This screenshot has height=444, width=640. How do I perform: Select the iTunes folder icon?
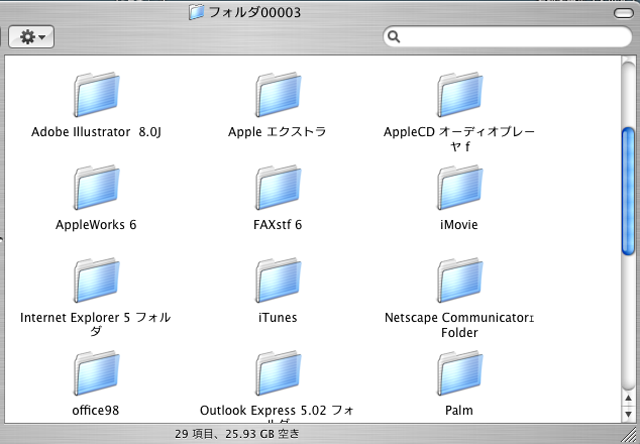[x=278, y=280]
